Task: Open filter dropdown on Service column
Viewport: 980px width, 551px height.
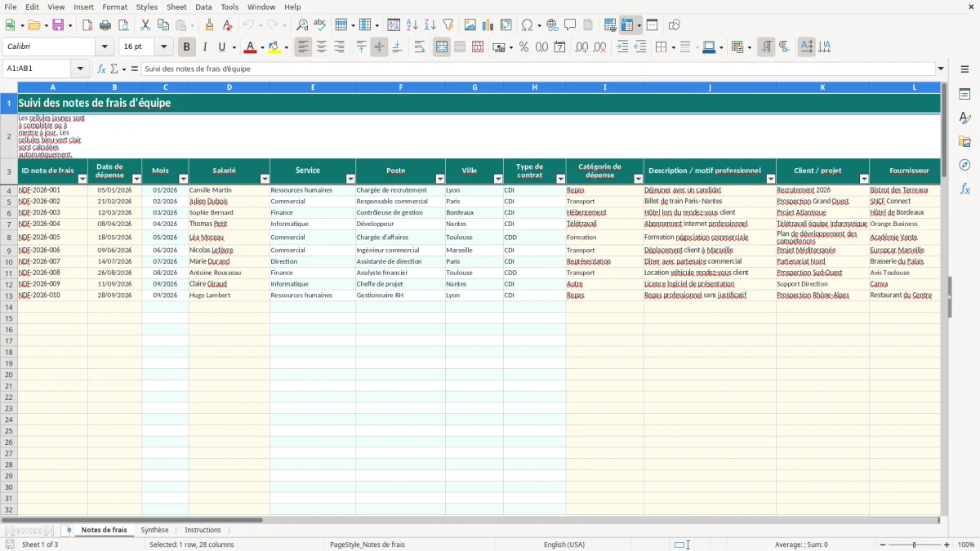Action: pyautogui.click(x=350, y=179)
